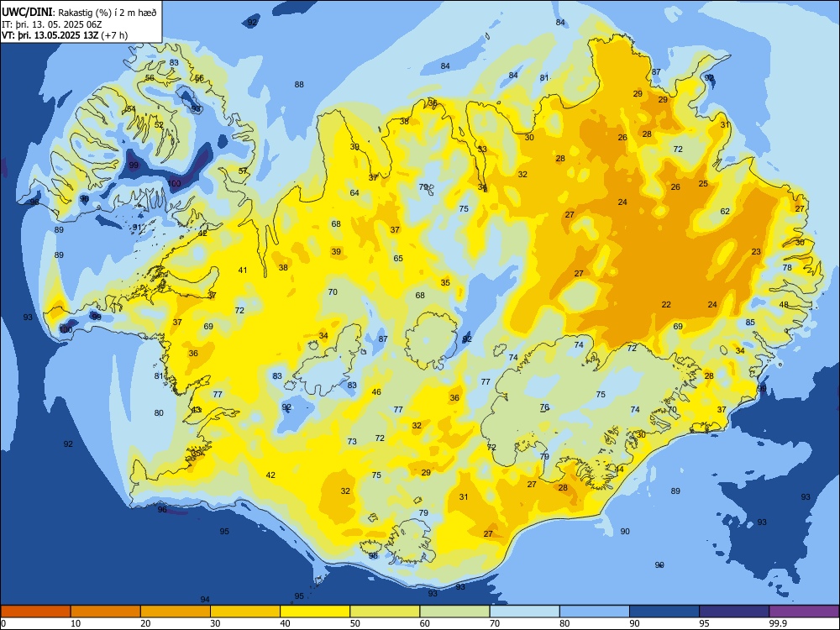Click the 'VT: þri. 13.05.2025 13Z (+7 h)' line
Screen dimensions: 840x630
coord(65,35)
